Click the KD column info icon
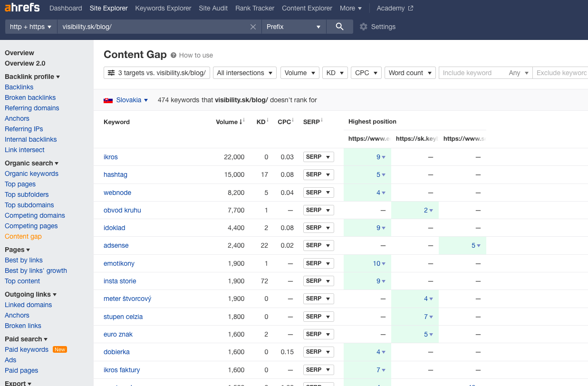This screenshot has height=386, width=588. coord(268,121)
